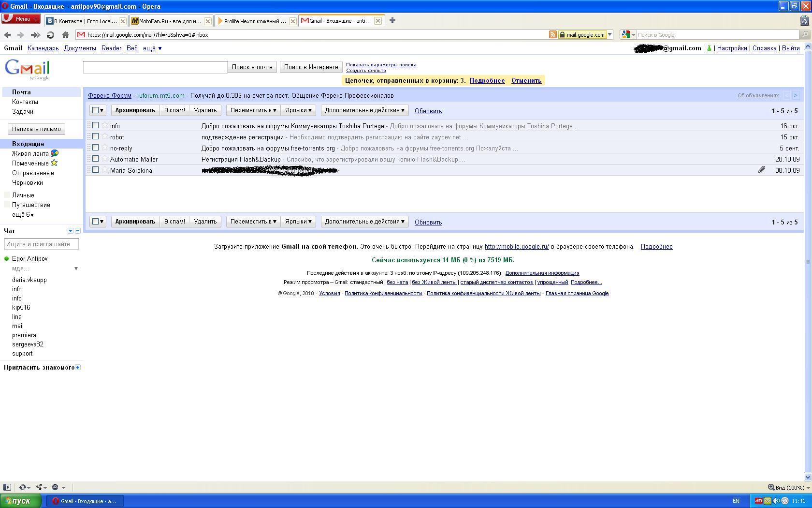
Task: Click the closed tabs trash icon
Action: point(805,20)
